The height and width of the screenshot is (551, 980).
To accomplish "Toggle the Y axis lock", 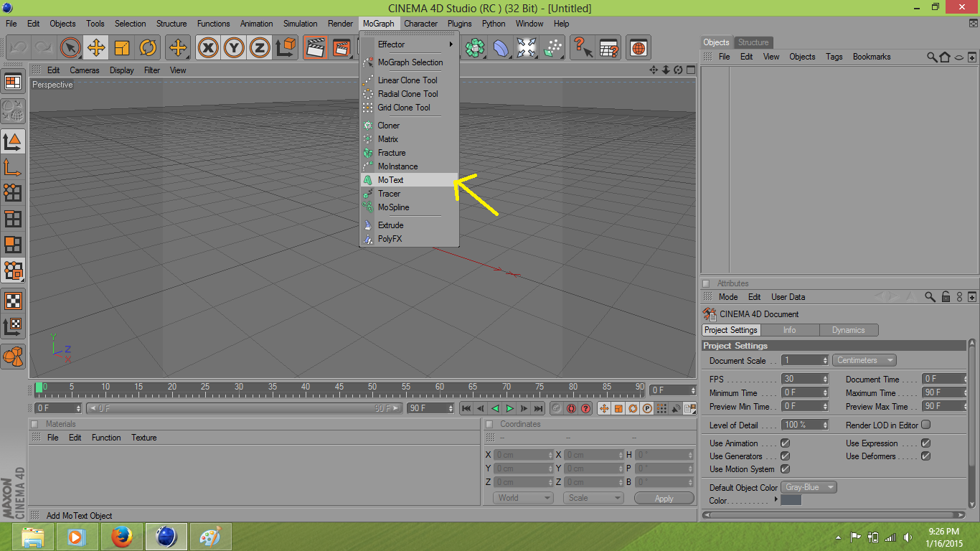I will coord(234,48).
